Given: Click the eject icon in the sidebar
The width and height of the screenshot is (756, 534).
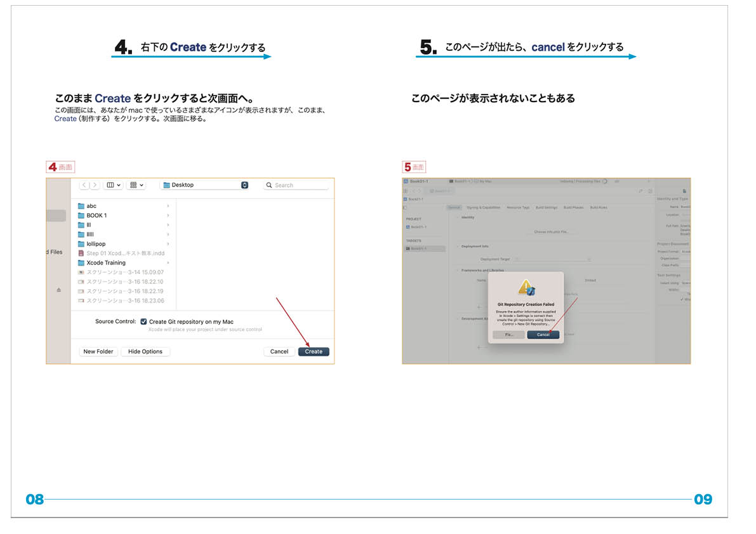Looking at the screenshot, I should click(59, 290).
